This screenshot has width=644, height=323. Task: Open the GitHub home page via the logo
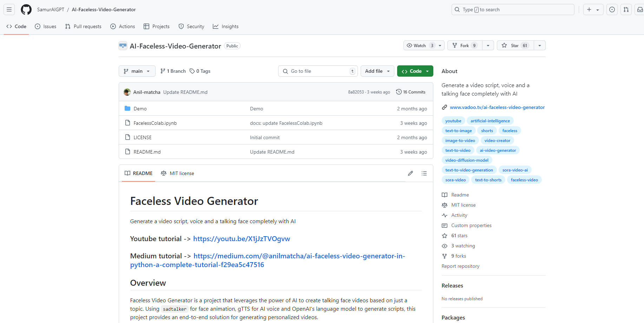[26, 9]
